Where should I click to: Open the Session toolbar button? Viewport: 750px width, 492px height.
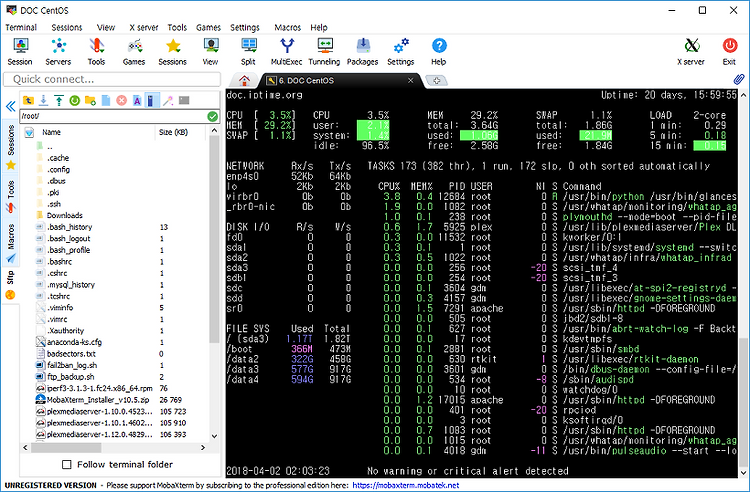coord(20,52)
